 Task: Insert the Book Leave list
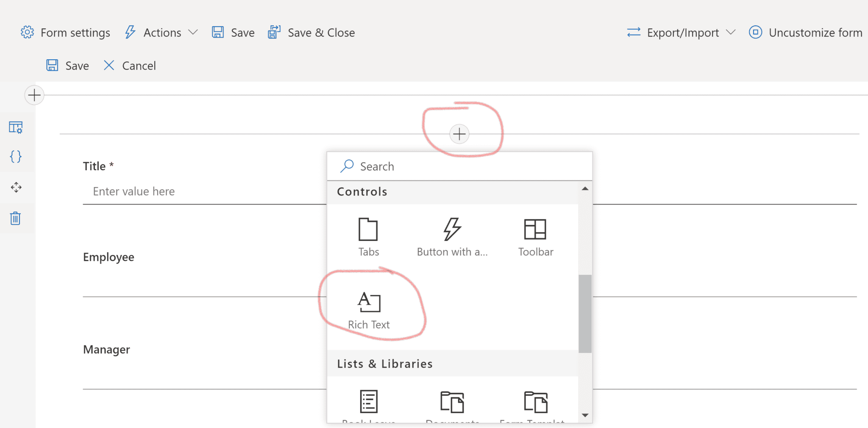pyautogui.click(x=368, y=402)
